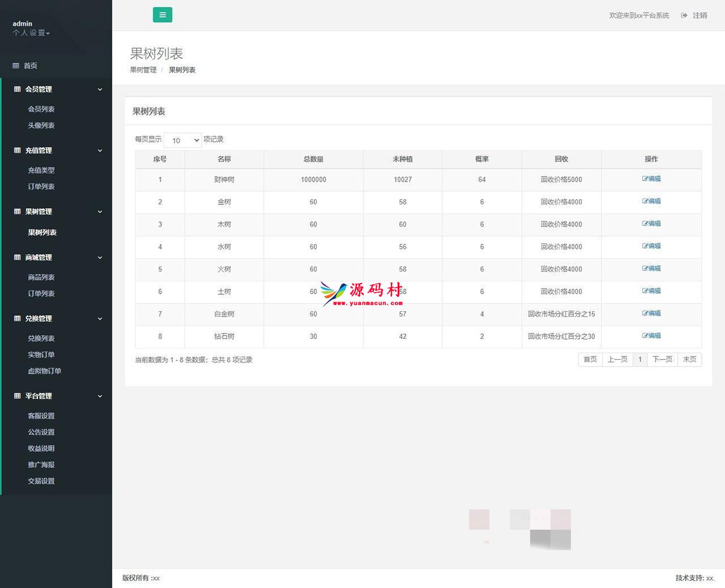Click the grid icon beside 会员管理
Viewport: 725px width, 588px height.
click(17, 89)
